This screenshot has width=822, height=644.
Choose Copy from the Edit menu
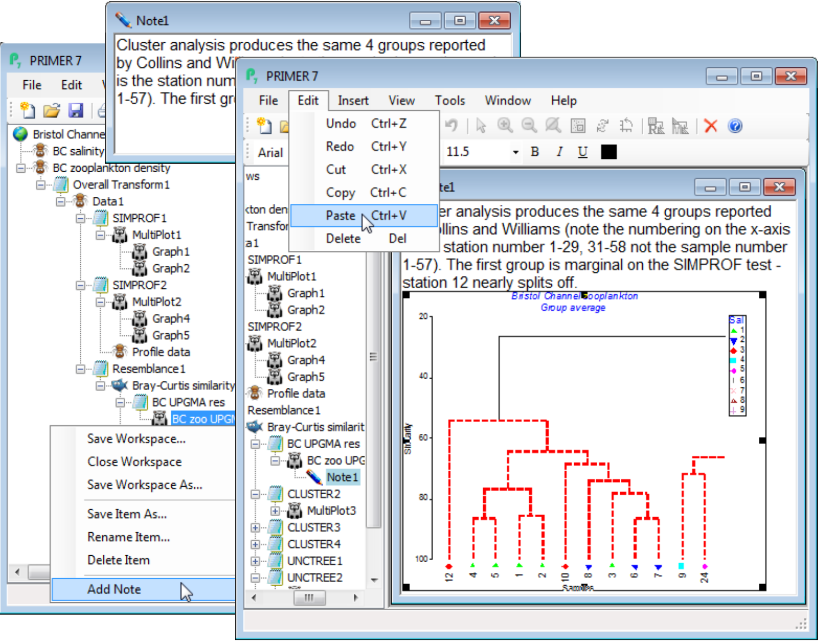click(x=364, y=193)
